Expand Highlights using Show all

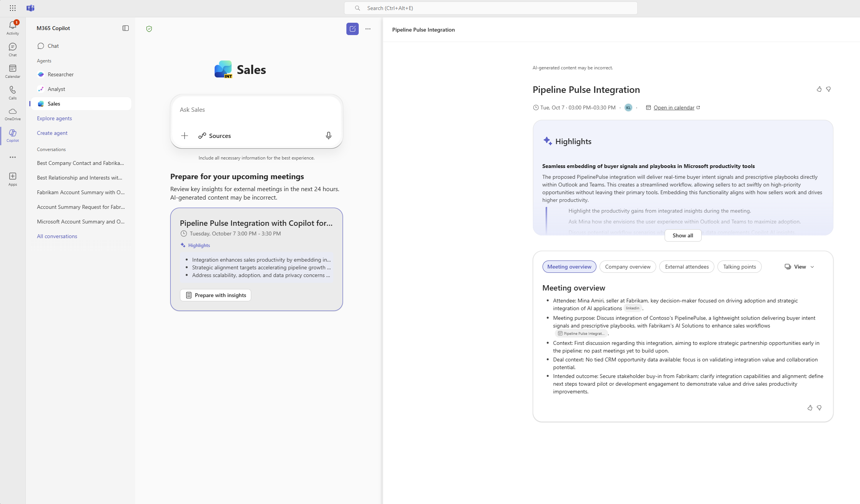[682, 235]
